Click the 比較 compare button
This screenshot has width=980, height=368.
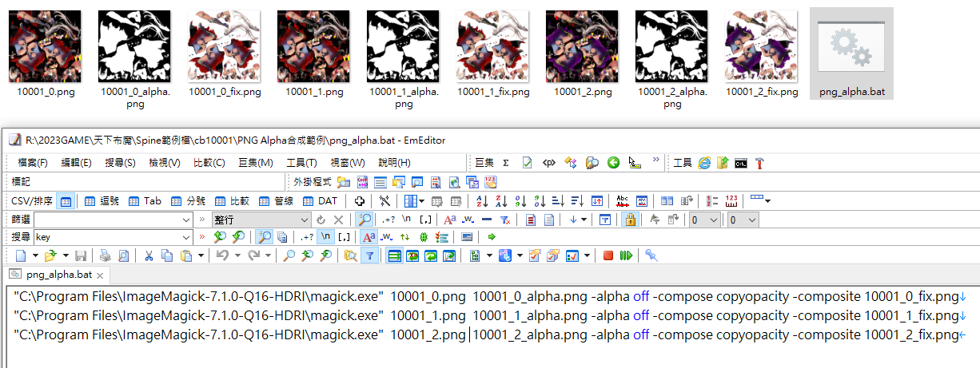click(x=232, y=201)
